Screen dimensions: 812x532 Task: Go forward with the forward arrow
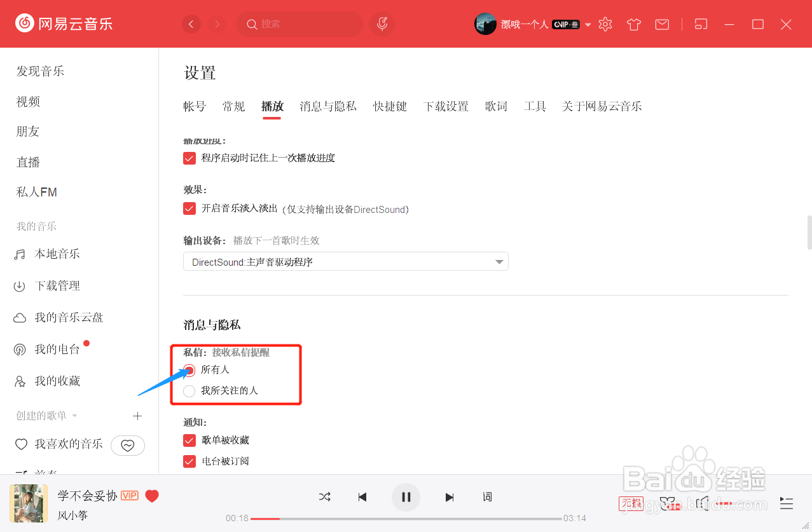[217, 24]
